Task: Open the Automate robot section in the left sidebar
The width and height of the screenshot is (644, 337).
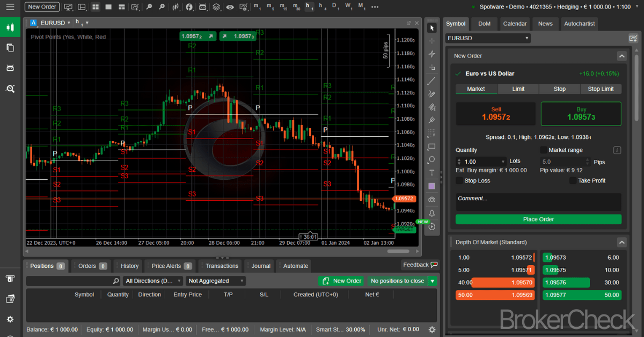Action: [x=10, y=68]
